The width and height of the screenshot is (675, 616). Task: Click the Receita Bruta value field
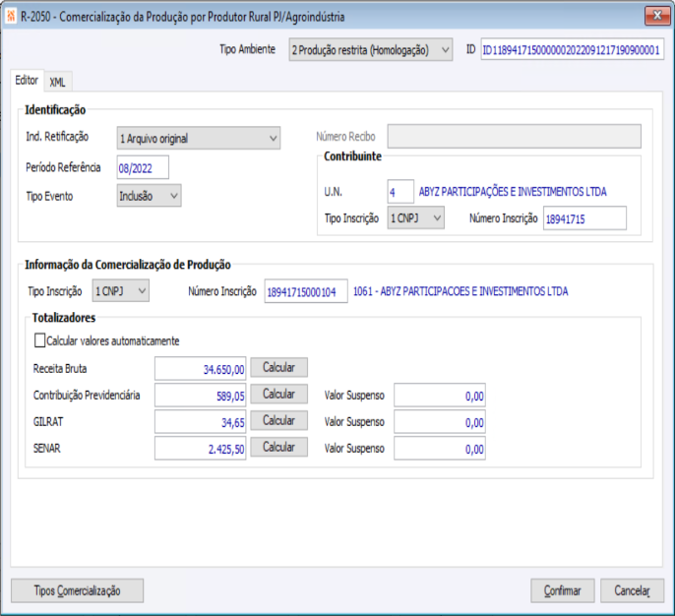coord(200,369)
